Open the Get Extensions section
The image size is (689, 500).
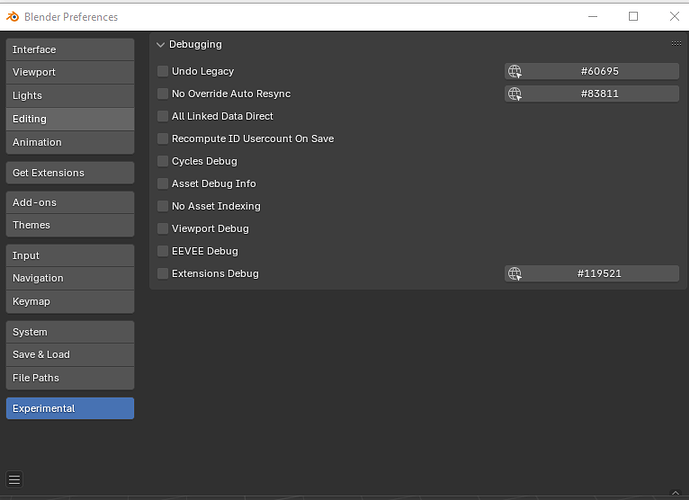(70, 173)
